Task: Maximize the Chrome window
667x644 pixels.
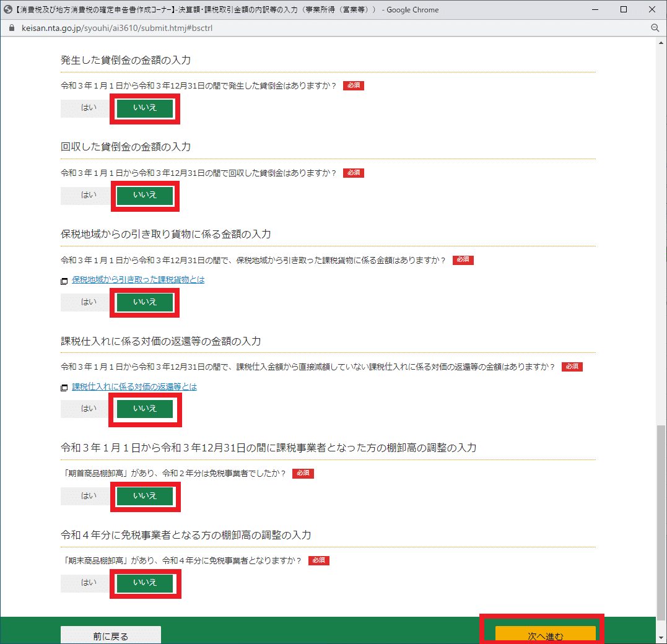Action: coord(624,9)
